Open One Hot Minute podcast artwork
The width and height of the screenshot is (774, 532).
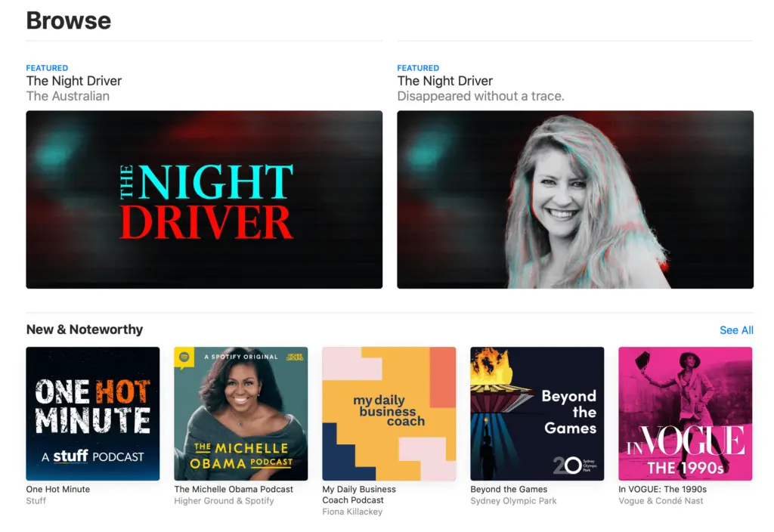coord(93,413)
